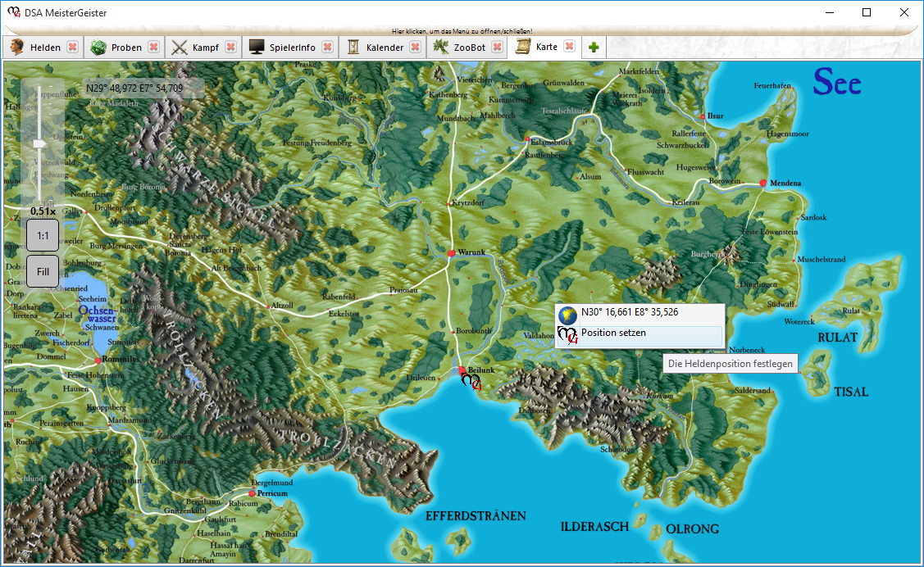Click the ZooBot plant icon
This screenshot has width=924, height=567.
[x=441, y=47]
